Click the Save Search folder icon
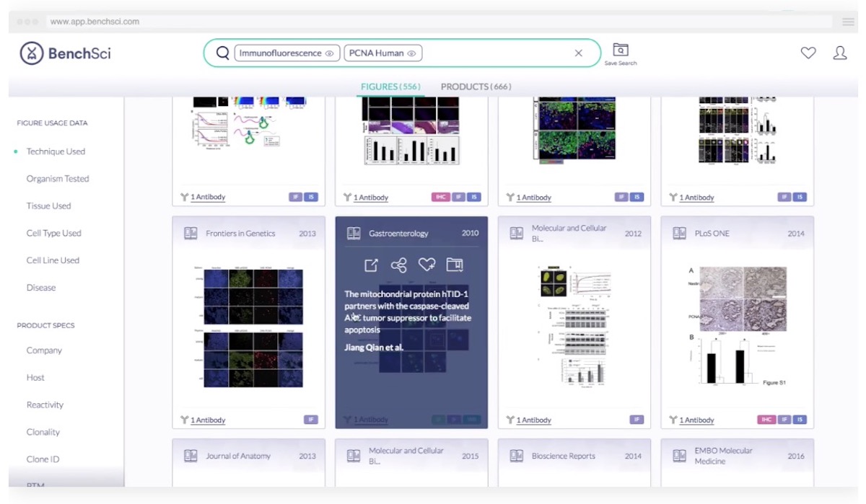The image size is (866, 504). 620,50
